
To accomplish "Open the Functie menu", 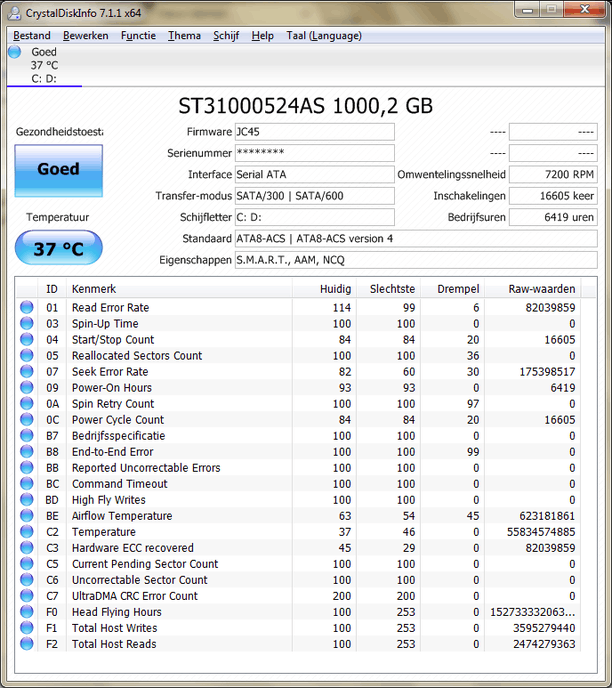I will (138, 36).
